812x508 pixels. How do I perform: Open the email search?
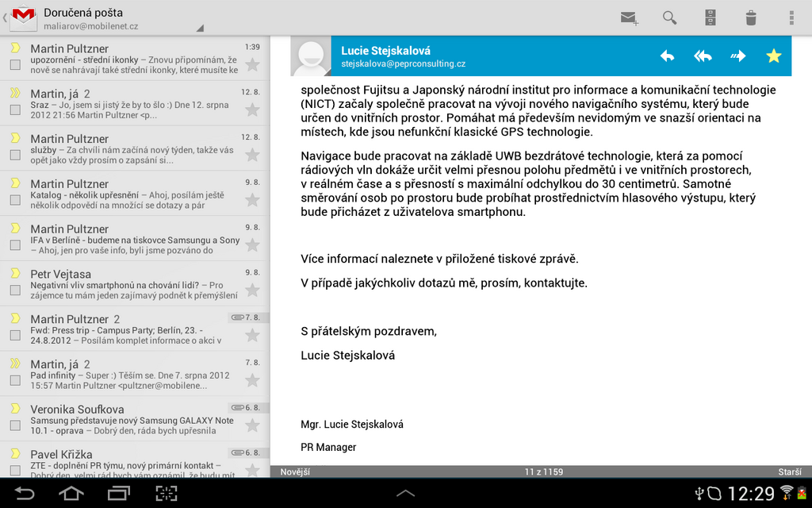(669, 17)
